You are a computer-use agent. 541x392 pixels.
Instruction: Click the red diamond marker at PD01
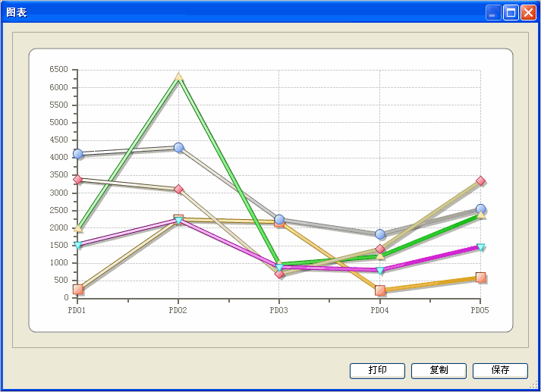coord(78,179)
